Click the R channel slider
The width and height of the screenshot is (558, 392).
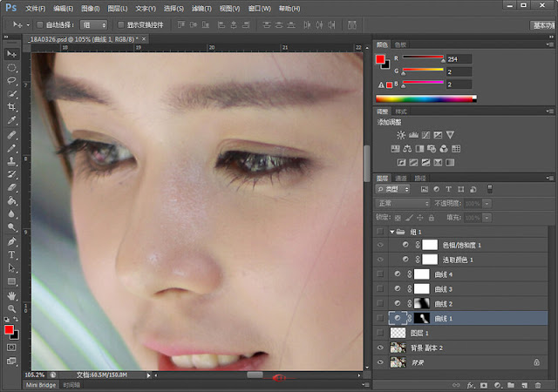423,57
